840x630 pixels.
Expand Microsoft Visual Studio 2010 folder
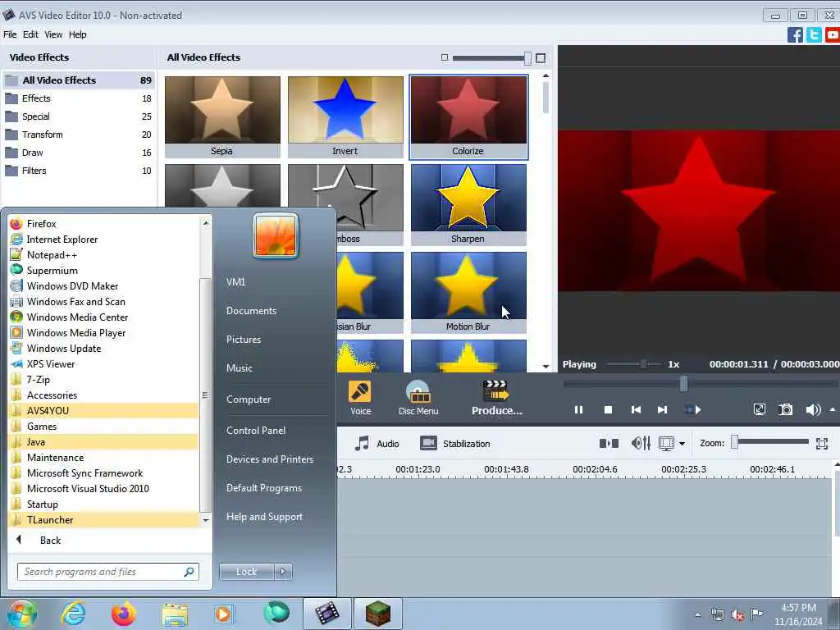(103, 489)
